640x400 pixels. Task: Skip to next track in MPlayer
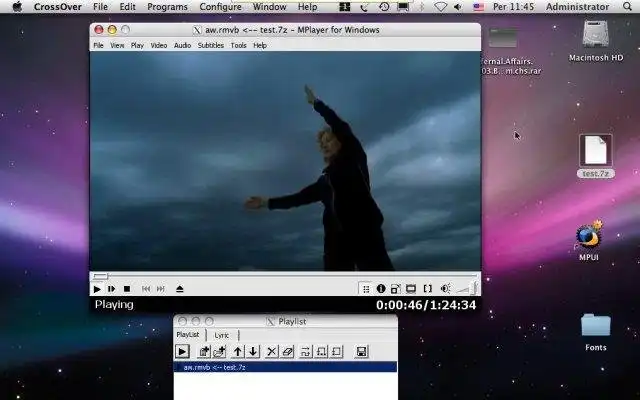point(161,289)
